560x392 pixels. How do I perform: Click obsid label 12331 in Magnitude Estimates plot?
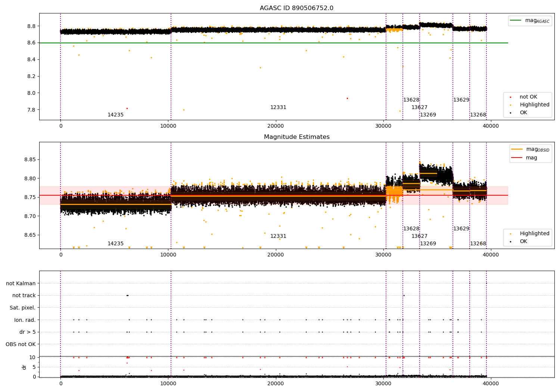278,236
